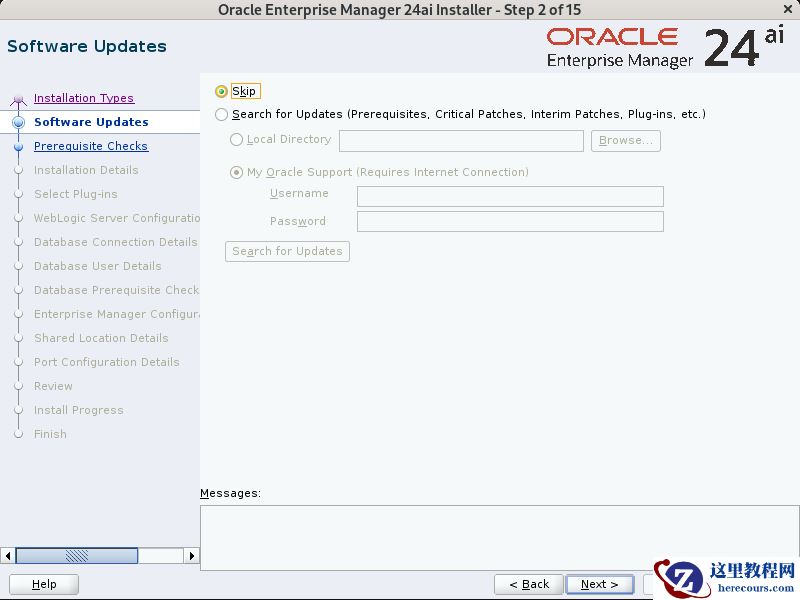Click the Install Progress step text
Image resolution: width=800 pixels, height=600 pixels.
(x=79, y=410)
